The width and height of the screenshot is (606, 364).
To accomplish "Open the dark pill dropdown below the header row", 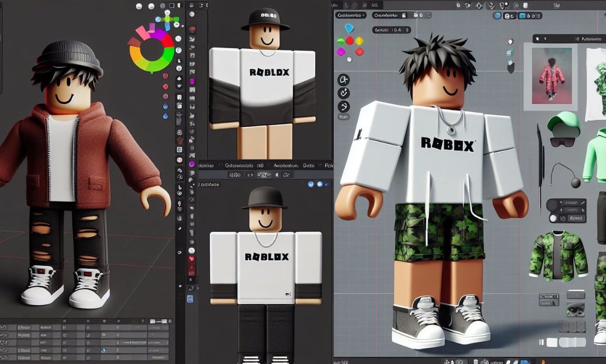I will 391,30.
